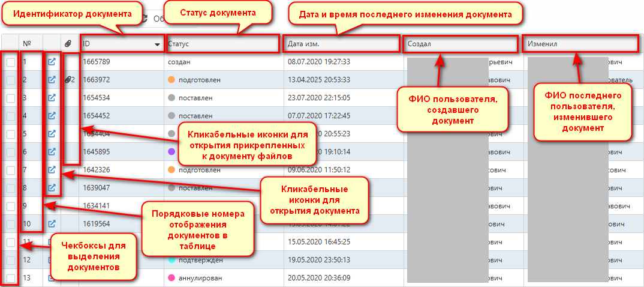Check the row 9 checkbox
This screenshot has height=287, width=644.
[11, 206]
